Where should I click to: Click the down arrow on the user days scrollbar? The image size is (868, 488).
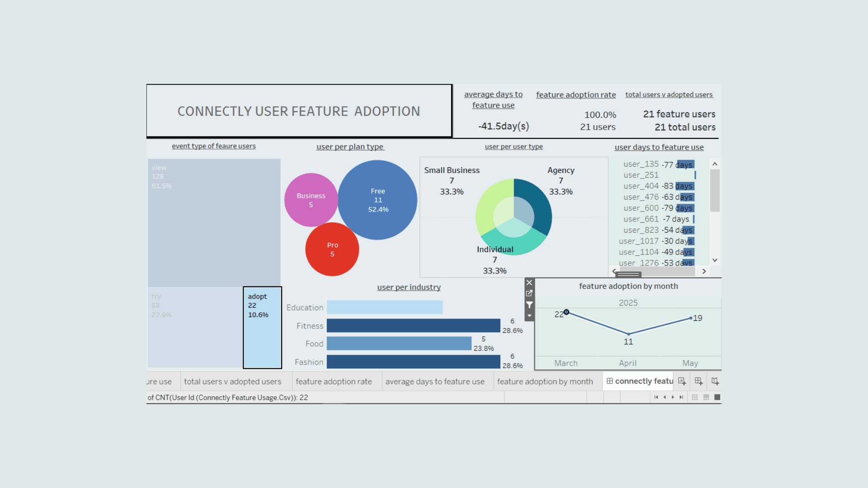(715, 260)
